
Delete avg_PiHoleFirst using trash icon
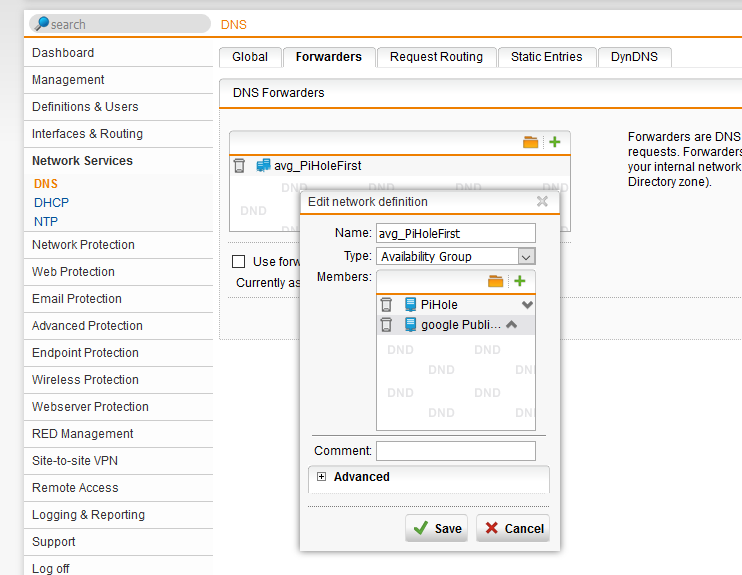(x=239, y=165)
